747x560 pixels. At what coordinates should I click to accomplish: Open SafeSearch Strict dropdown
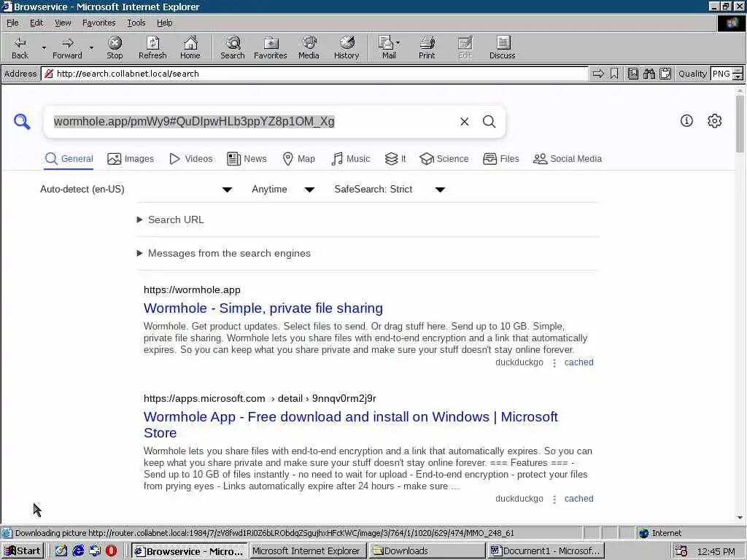(x=390, y=190)
